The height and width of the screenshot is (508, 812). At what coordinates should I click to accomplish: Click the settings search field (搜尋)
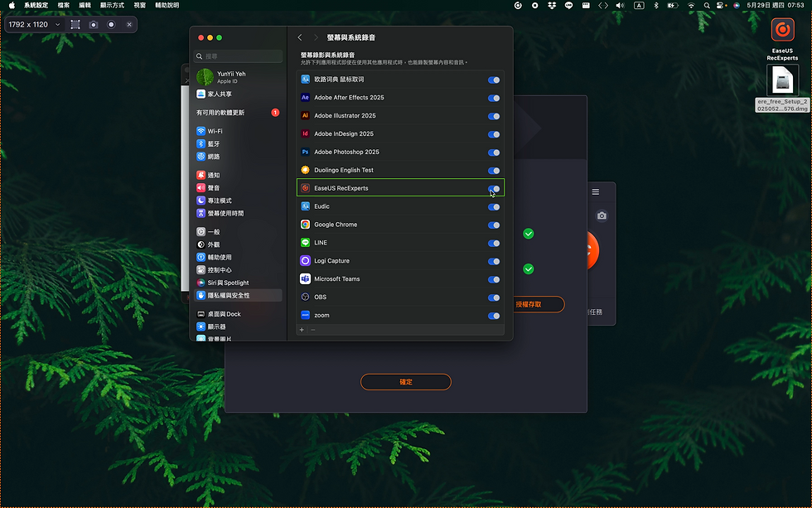(x=239, y=56)
